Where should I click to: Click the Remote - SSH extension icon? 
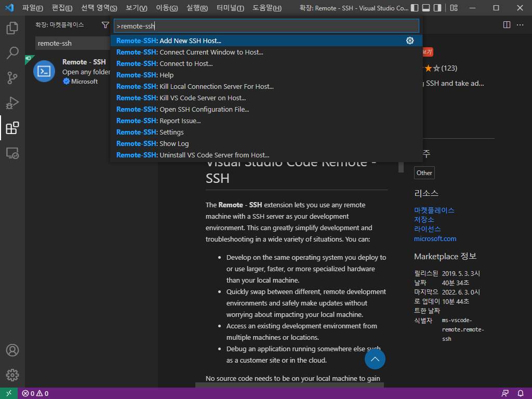tap(44, 71)
